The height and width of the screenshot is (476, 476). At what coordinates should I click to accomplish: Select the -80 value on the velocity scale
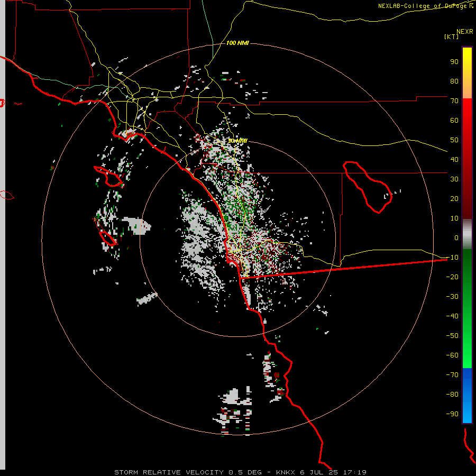click(452, 395)
